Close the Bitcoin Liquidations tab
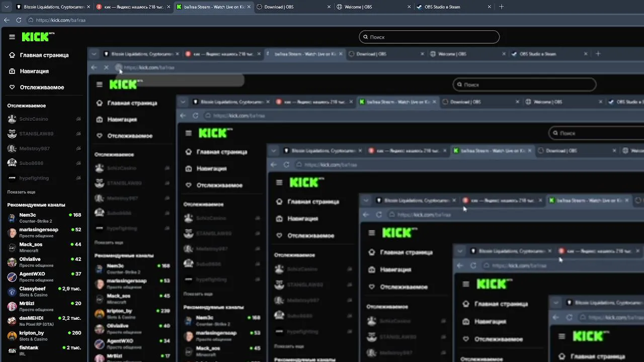 (89, 7)
